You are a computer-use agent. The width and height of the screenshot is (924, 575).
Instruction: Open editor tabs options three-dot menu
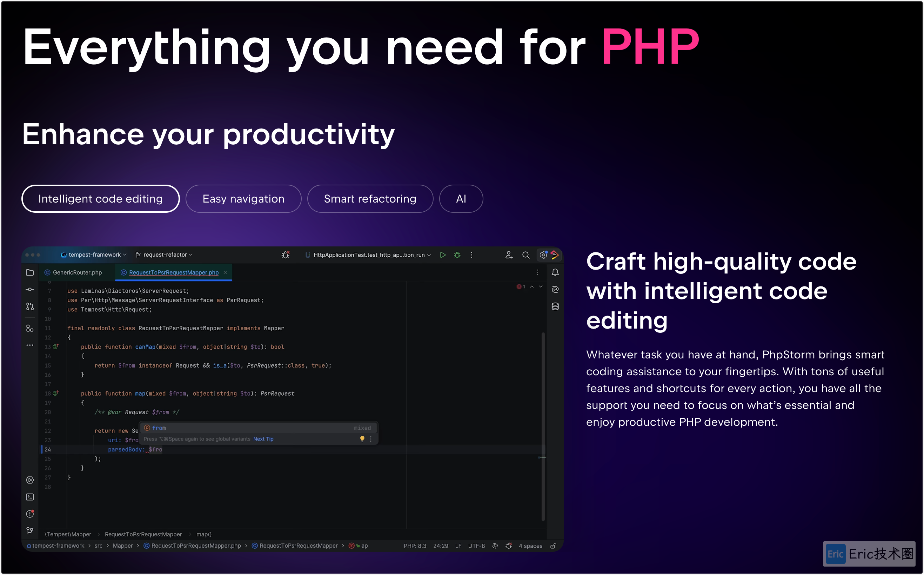click(538, 272)
